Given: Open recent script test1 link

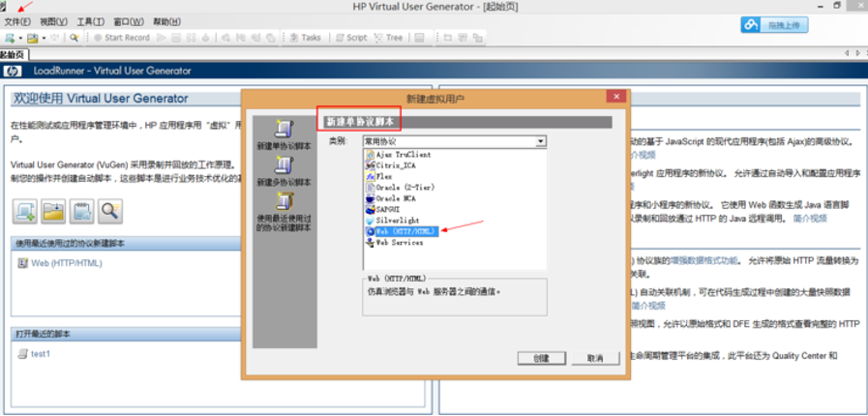Looking at the screenshot, I should tap(41, 354).
